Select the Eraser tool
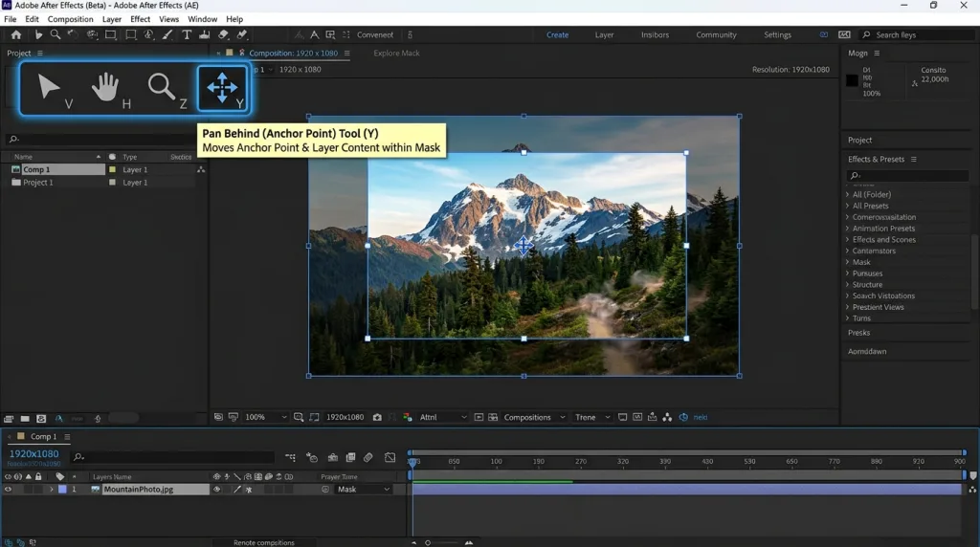This screenshot has width=980, height=547. click(x=223, y=35)
